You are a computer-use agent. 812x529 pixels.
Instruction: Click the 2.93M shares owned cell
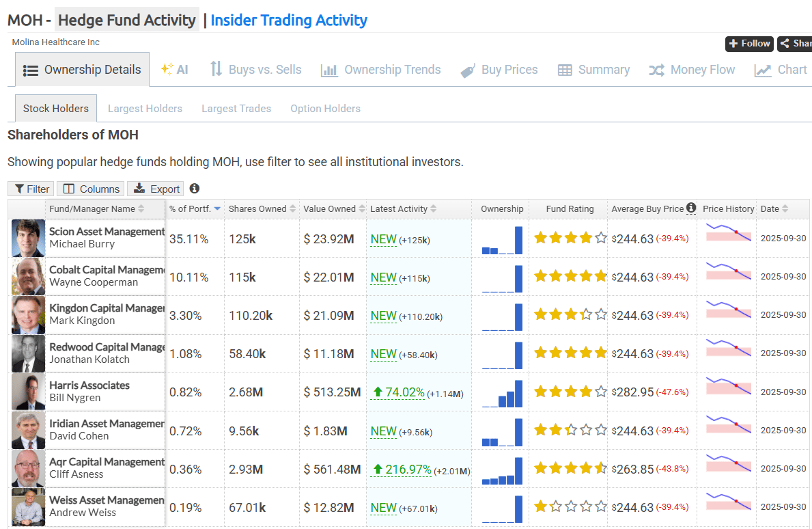[246, 470]
